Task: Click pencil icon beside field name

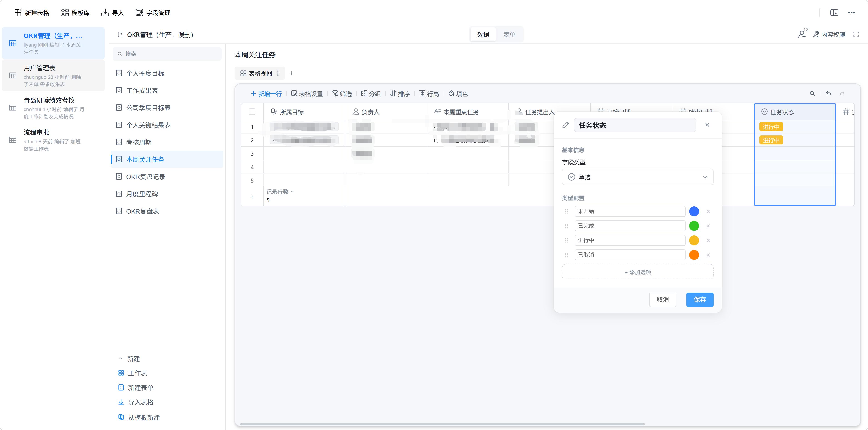Action: click(x=566, y=125)
